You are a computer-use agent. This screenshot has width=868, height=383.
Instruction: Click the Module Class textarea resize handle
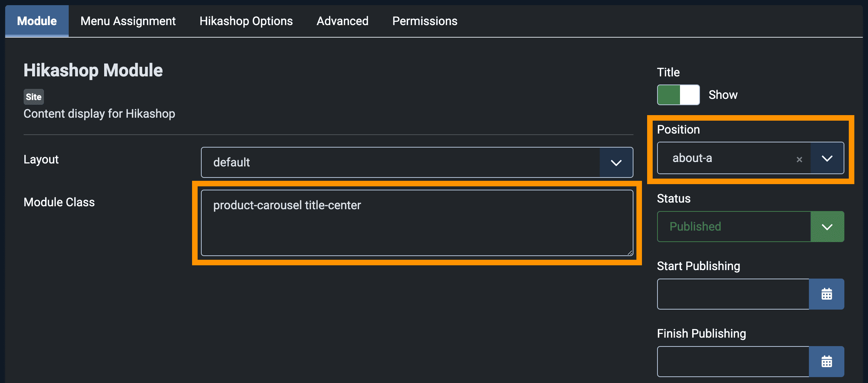629,252
